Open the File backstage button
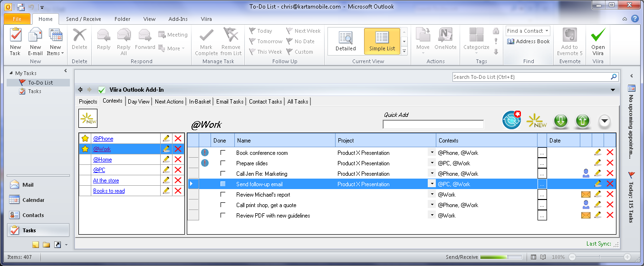This screenshot has height=266, width=644. [17, 19]
